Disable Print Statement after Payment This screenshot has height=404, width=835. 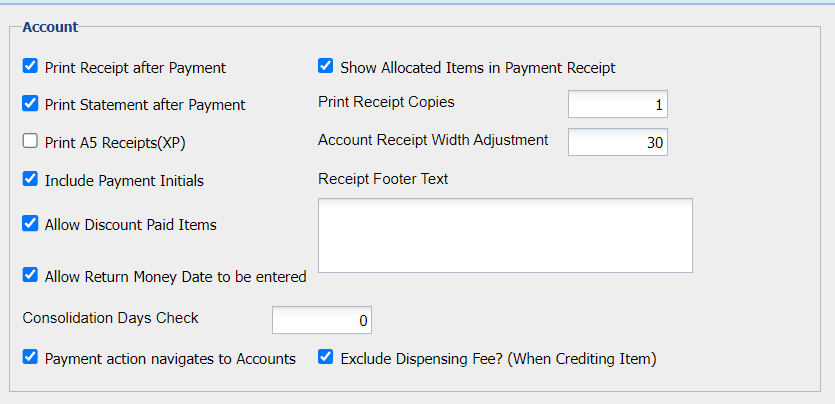(30, 103)
